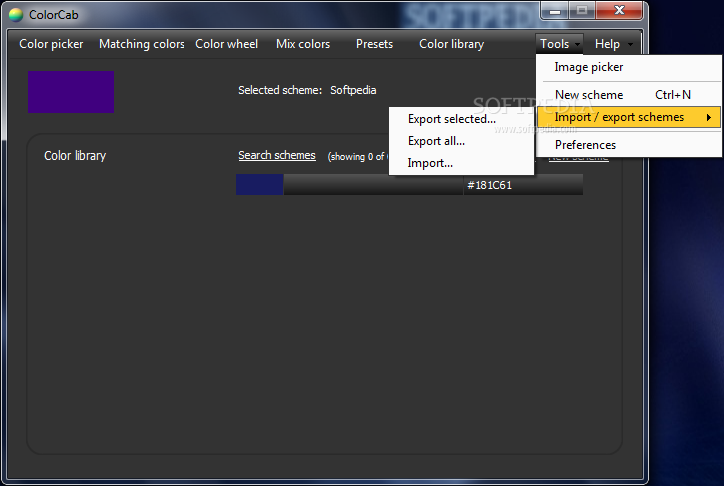Click the scheme name bar beside swatch

coord(373,185)
